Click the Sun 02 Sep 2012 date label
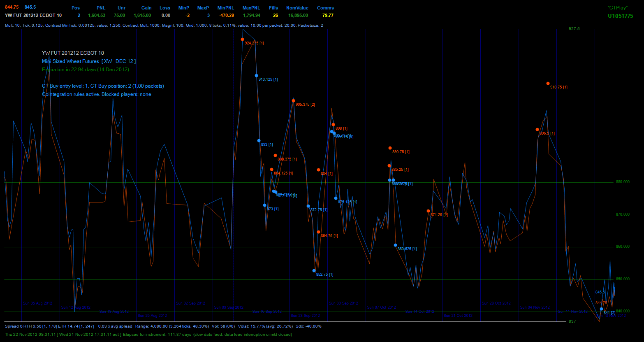Viewport: 644px width, 342px height. [x=190, y=303]
